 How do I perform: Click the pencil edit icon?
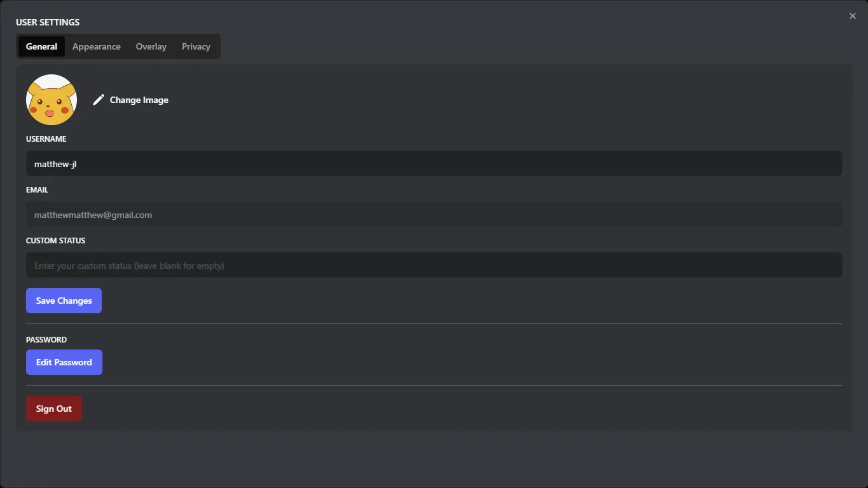(x=98, y=100)
